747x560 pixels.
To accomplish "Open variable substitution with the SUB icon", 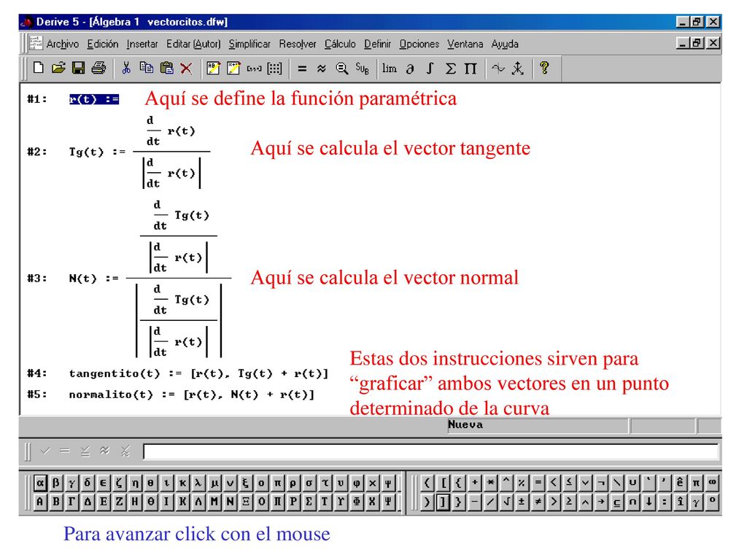I will (x=362, y=69).
